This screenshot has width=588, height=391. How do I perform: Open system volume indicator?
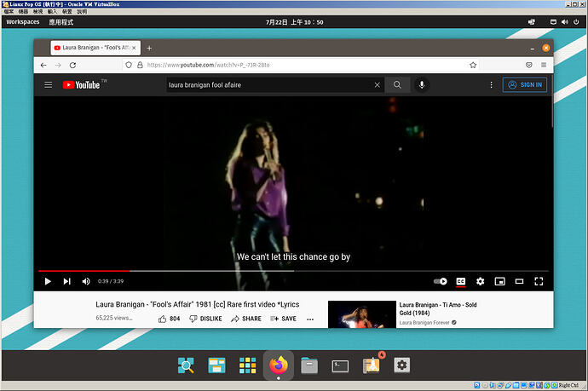pos(565,22)
